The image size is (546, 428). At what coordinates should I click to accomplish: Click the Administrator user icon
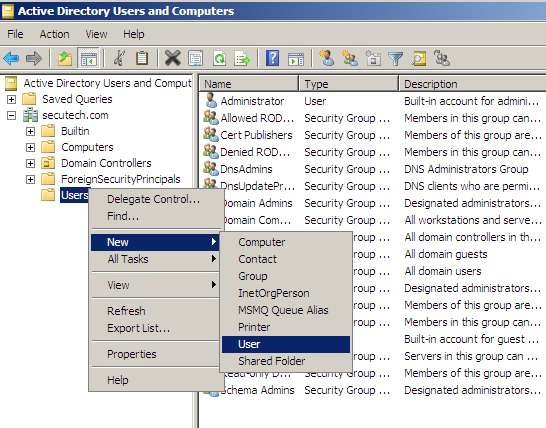click(210, 100)
